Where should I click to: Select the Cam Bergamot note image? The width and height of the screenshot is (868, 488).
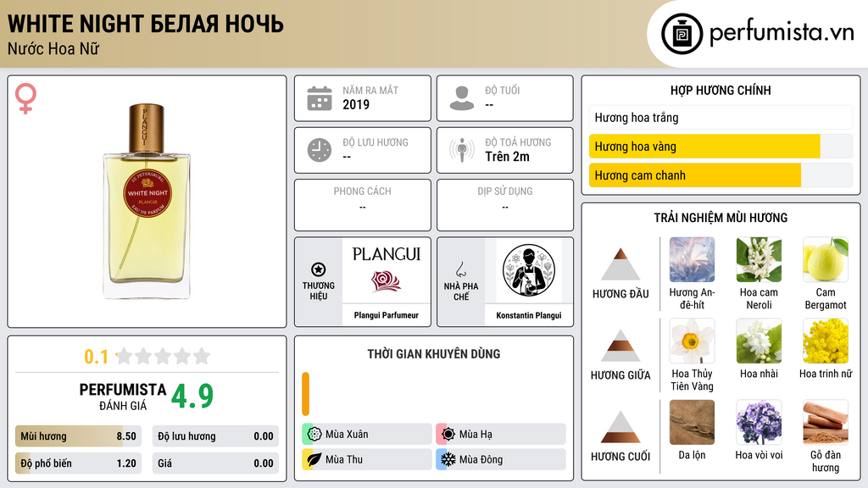826,260
